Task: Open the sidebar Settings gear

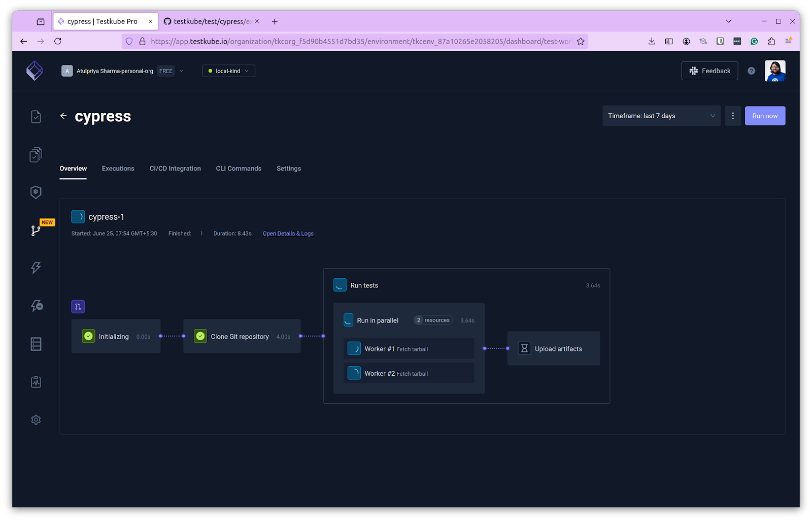Action: tap(36, 420)
